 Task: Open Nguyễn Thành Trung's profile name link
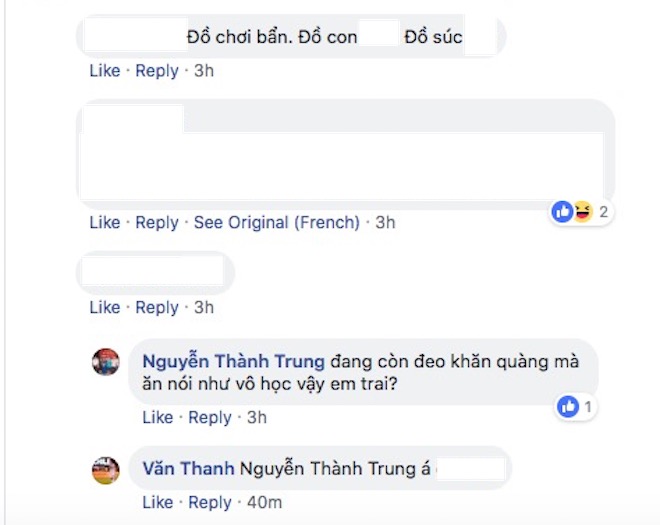click(x=234, y=361)
